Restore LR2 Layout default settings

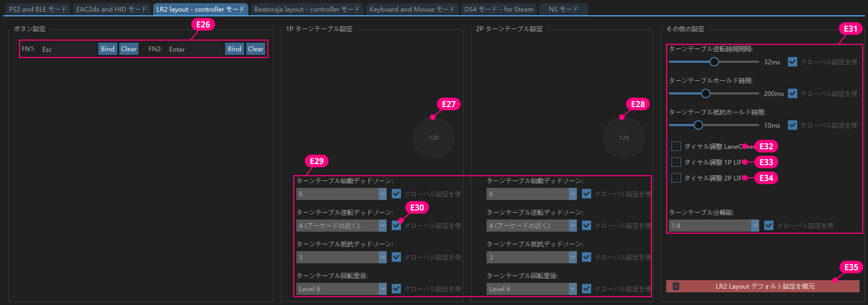(x=764, y=287)
